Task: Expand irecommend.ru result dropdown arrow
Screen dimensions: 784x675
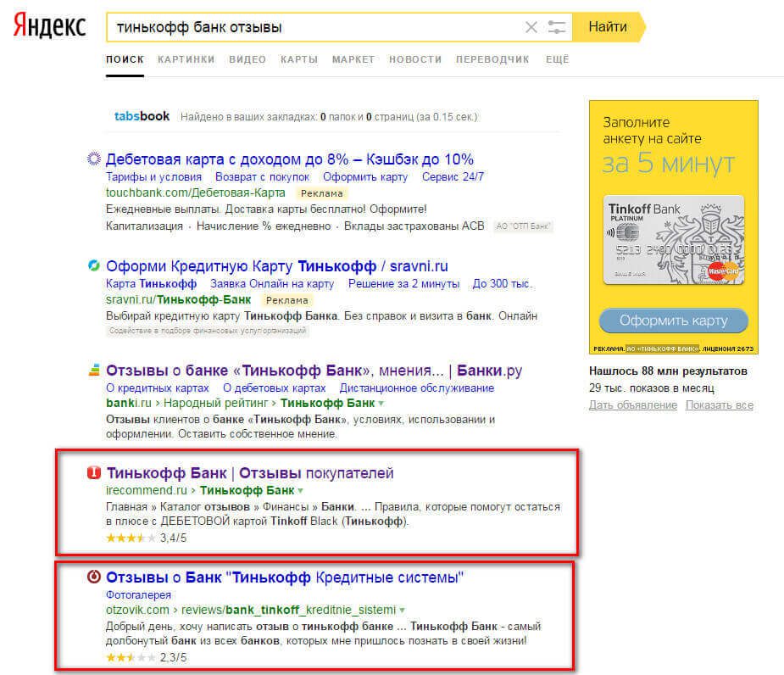Action: 301,491
